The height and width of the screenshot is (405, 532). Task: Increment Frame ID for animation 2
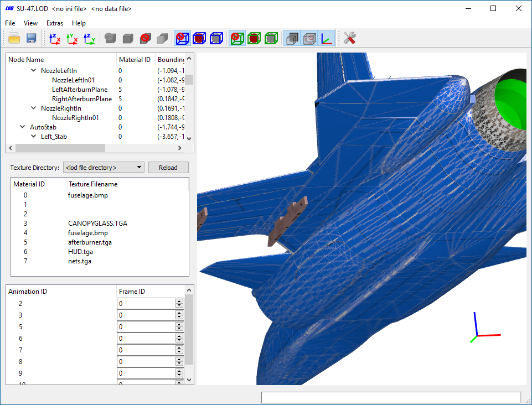coord(179,301)
